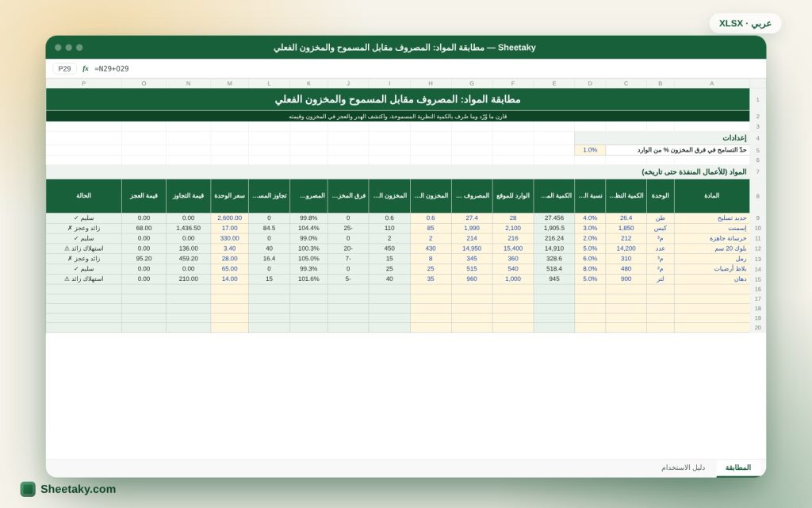Click the الوحدة column header cell
The image size is (812, 508).
coord(661,196)
